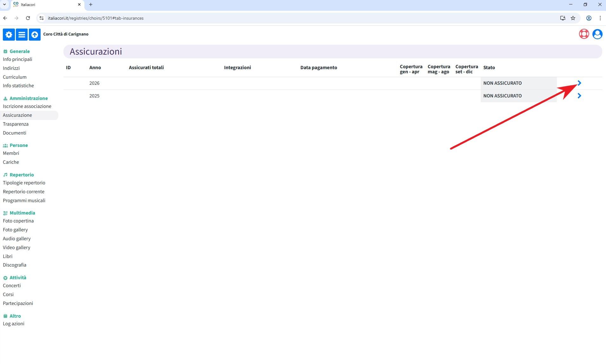Open Foto gallery link
Screen dimensions: 606x364
[x=15, y=230]
